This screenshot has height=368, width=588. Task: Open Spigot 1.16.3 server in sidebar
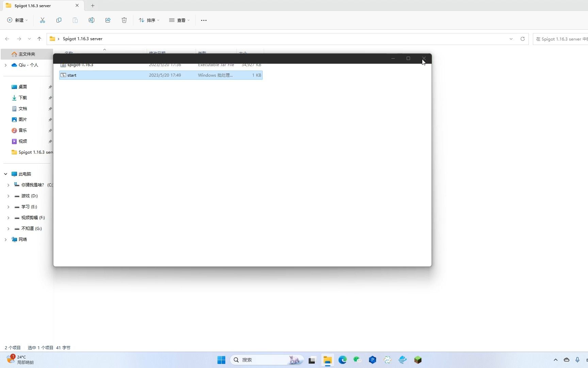click(32, 152)
